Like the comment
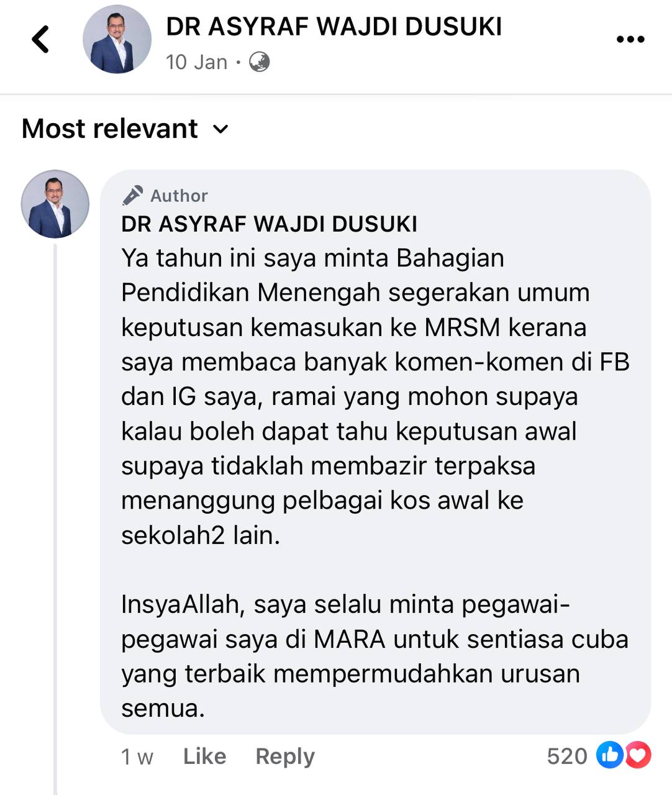 [x=204, y=756]
